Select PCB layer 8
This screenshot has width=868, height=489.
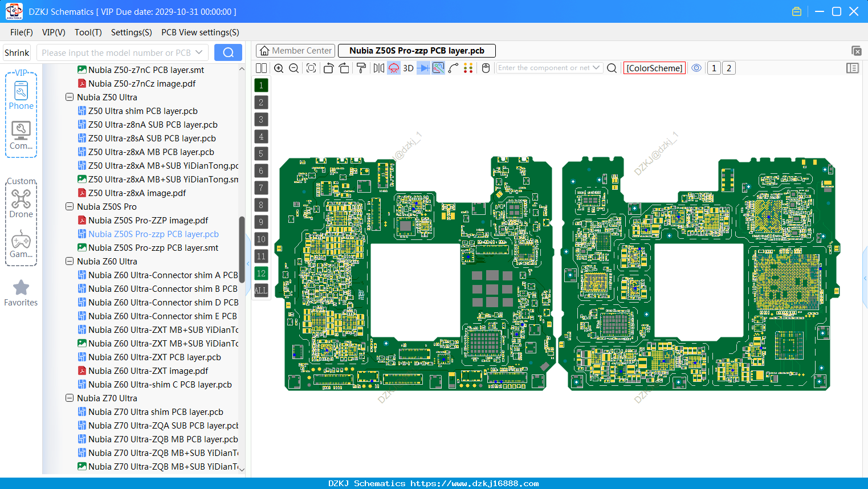[x=261, y=205]
